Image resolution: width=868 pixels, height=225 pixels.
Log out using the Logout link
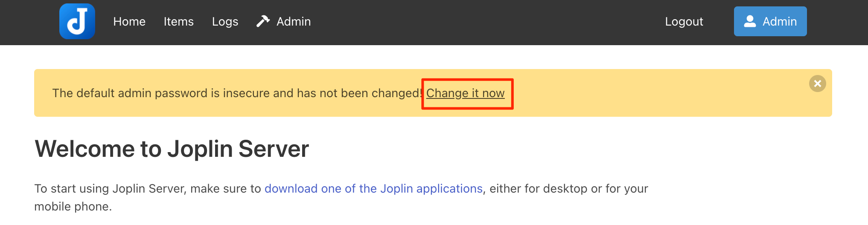click(684, 21)
